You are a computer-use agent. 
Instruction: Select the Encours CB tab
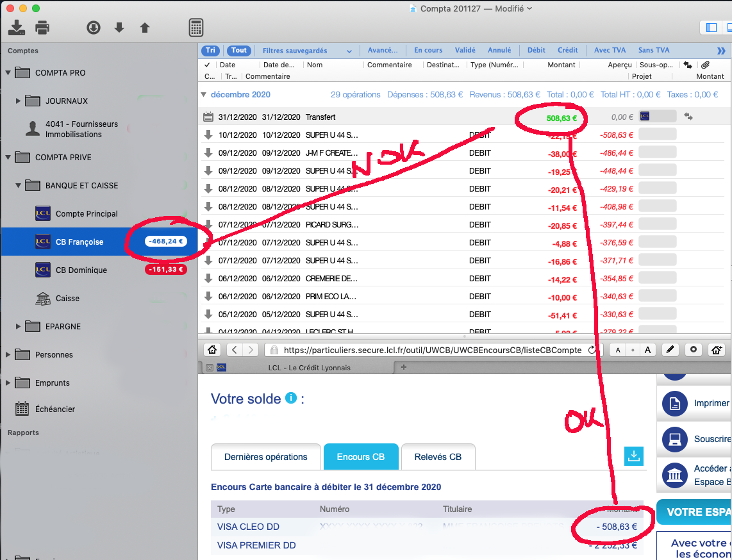pos(361,457)
